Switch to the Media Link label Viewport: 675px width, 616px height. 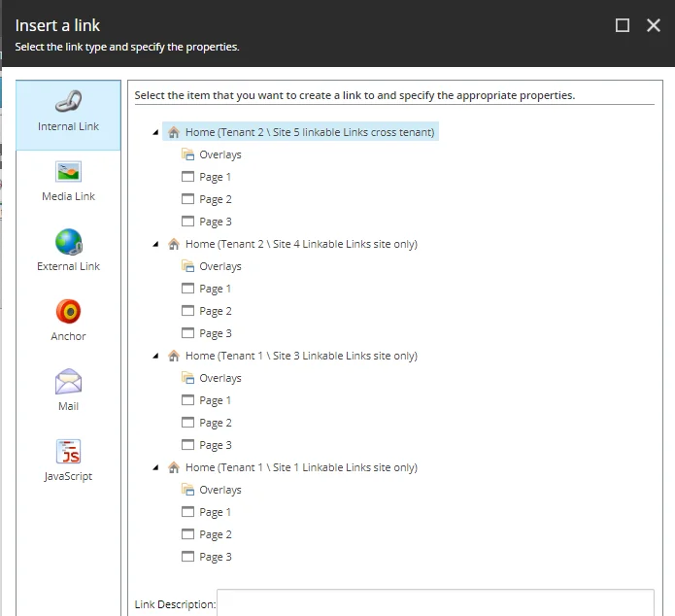coord(68,196)
